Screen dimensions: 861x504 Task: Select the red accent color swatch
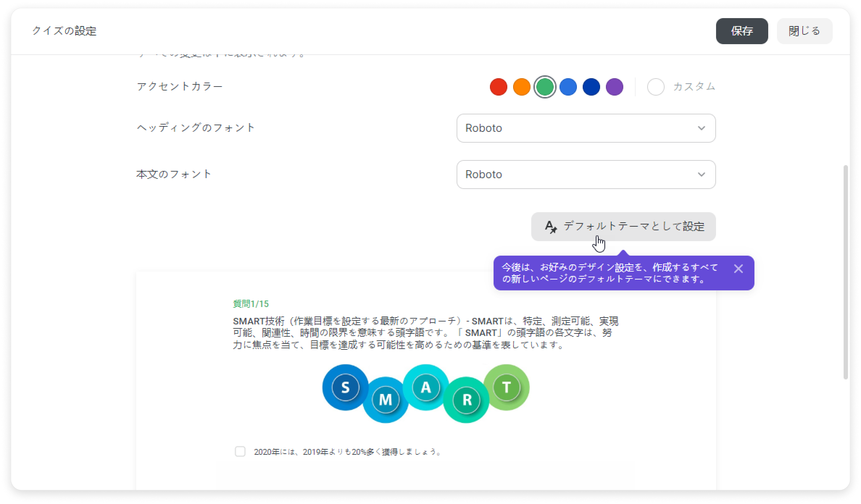click(498, 87)
